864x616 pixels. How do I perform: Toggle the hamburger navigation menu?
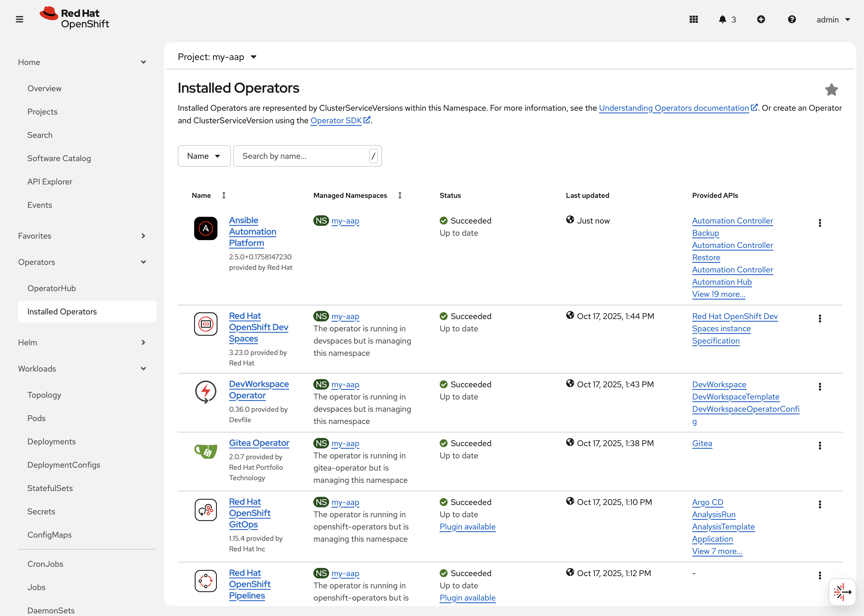click(x=20, y=19)
